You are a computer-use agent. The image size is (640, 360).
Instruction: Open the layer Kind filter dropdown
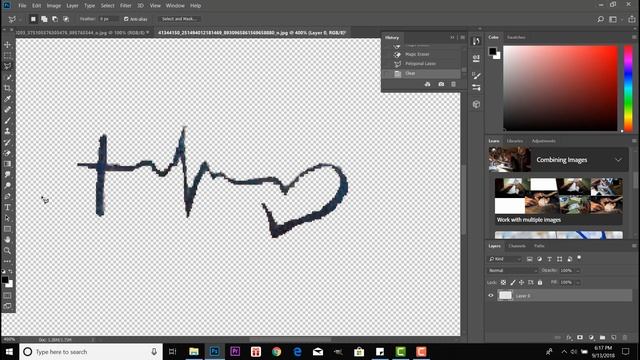[505, 259]
